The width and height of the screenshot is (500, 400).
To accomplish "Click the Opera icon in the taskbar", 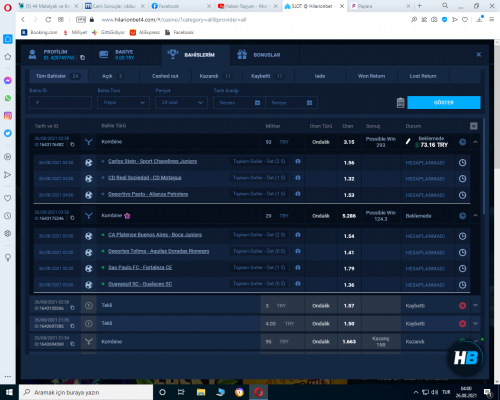I will tap(258, 392).
